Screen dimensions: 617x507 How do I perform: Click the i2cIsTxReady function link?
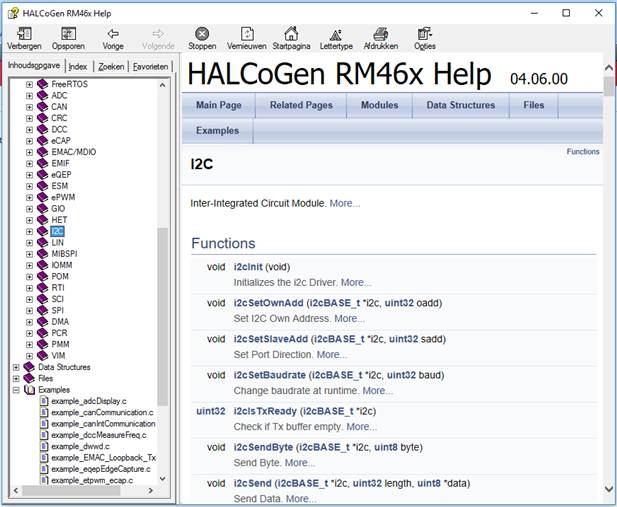pos(265,411)
